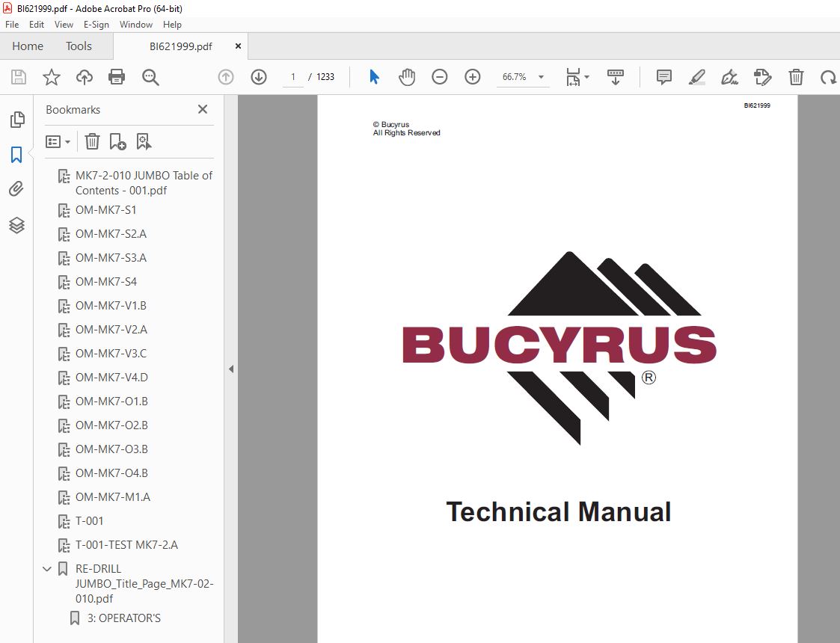This screenshot has height=643, width=840.
Task: Click the Save file icon
Action: 19,77
